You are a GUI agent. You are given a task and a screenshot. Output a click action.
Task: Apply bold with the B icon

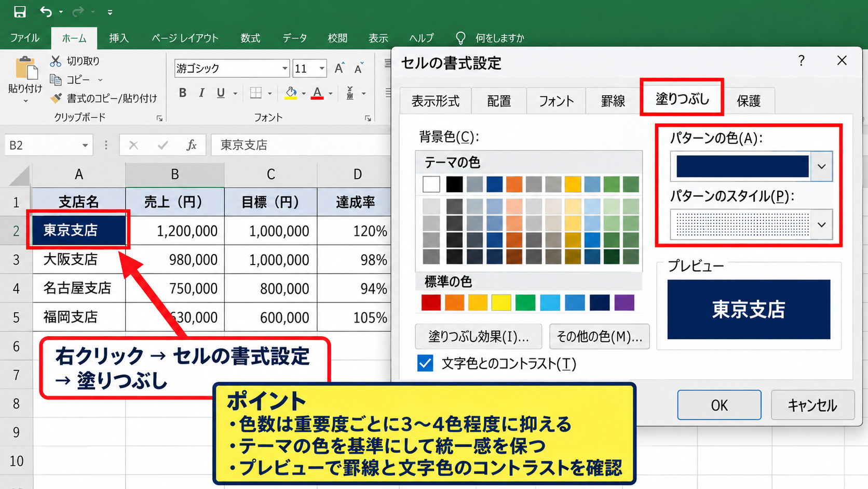pos(182,93)
